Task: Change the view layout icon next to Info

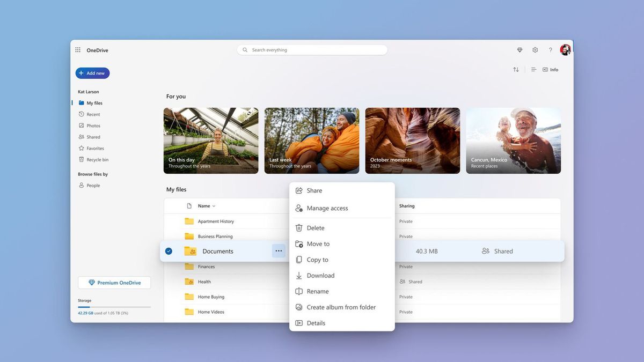Action: tap(533, 69)
